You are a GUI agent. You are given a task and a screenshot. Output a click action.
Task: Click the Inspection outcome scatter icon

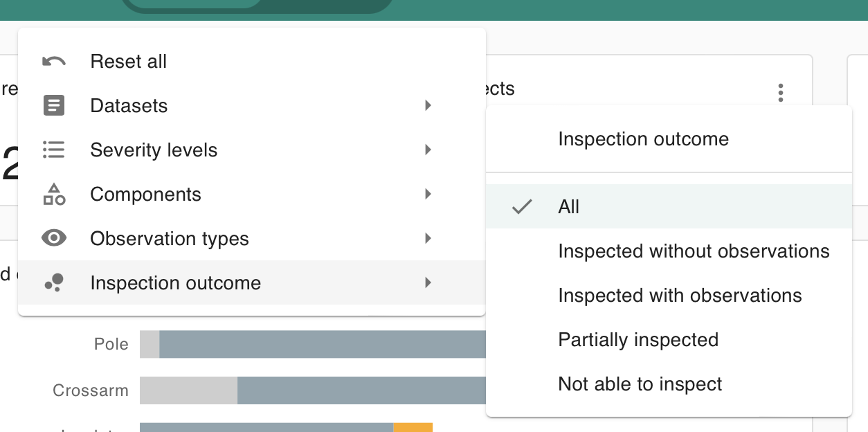pyautogui.click(x=54, y=282)
